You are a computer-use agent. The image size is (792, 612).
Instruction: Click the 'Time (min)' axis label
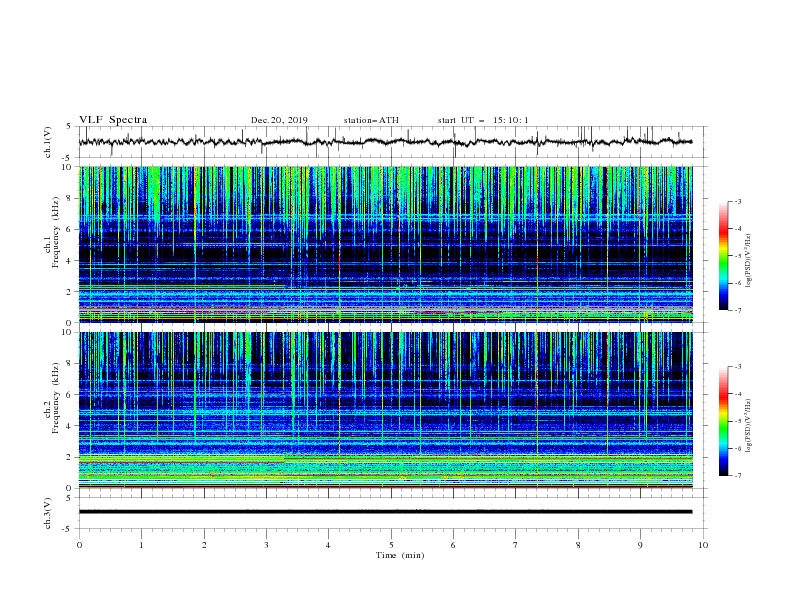tap(400, 555)
